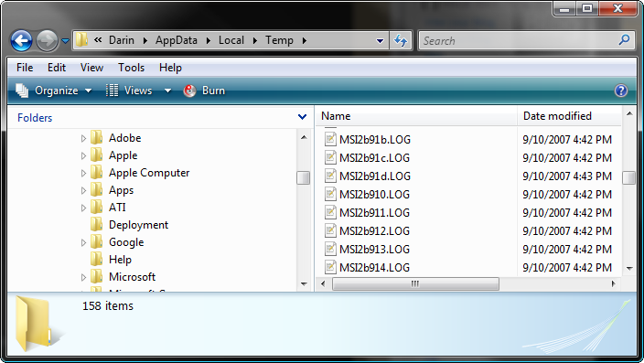The width and height of the screenshot is (644, 363).
Task: Click the folder tree scroll-up arrow
Action: coord(304,137)
